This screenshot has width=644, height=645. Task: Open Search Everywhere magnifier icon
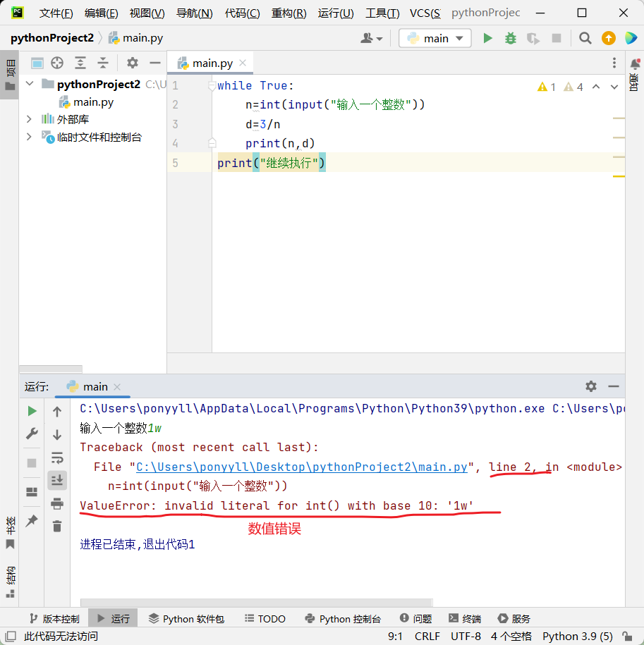(585, 38)
